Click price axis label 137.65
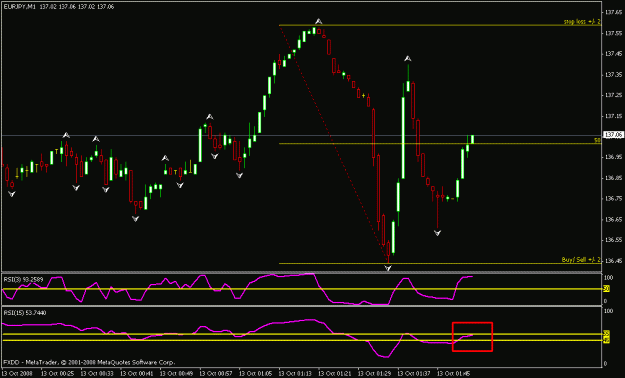The width and height of the screenshot is (625, 378). click(613, 12)
